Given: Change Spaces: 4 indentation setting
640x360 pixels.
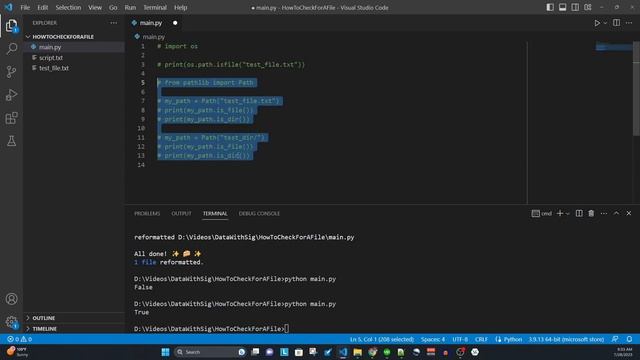Looking at the screenshot, I should pos(433,339).
